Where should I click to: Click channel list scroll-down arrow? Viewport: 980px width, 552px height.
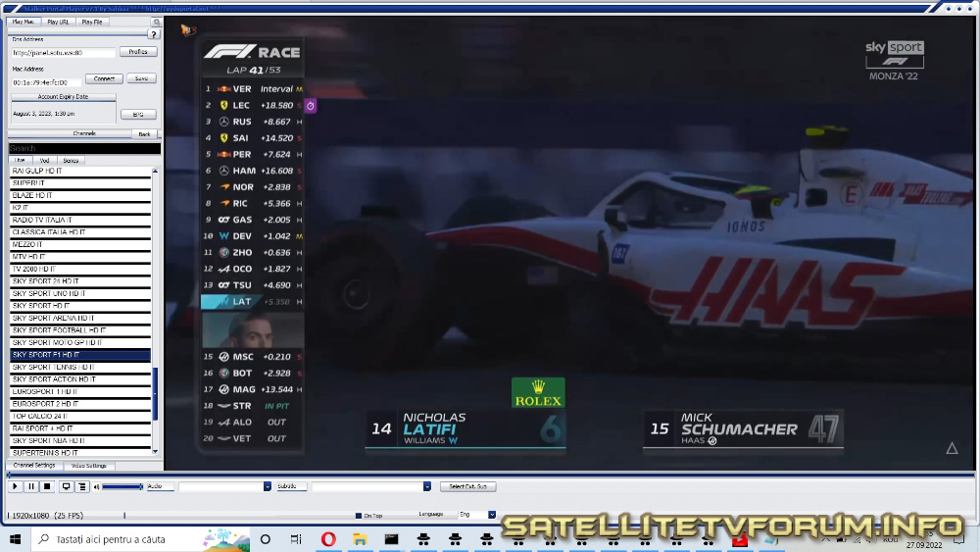tap(155, 451)
